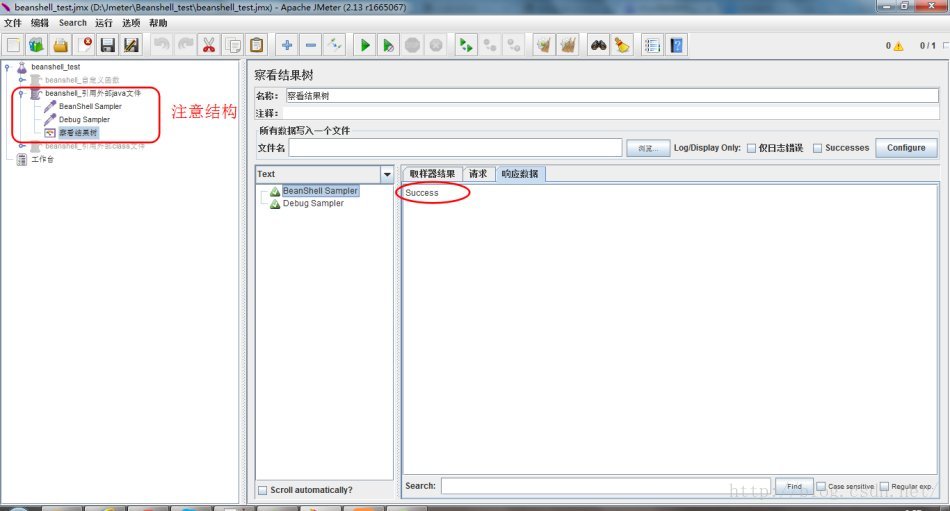Cut selection using scissors icon
Viewport: 950px width, 511px height.
click(209, 45)
